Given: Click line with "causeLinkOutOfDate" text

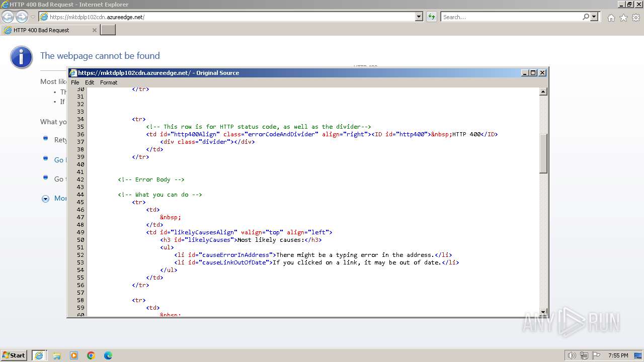Looking at the screenshot, I should point(316,262).
